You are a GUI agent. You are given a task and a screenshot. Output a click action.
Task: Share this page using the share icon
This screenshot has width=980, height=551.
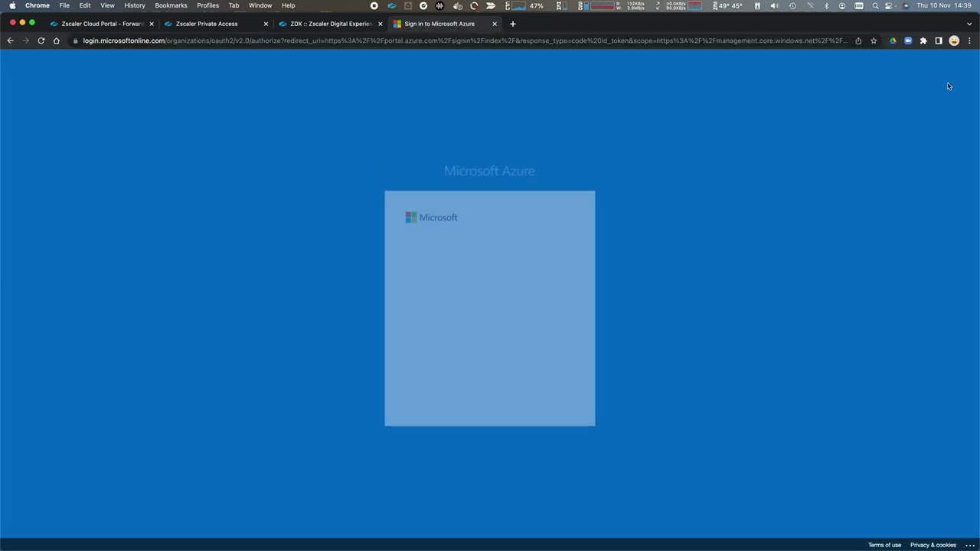[x=858, y=41]
